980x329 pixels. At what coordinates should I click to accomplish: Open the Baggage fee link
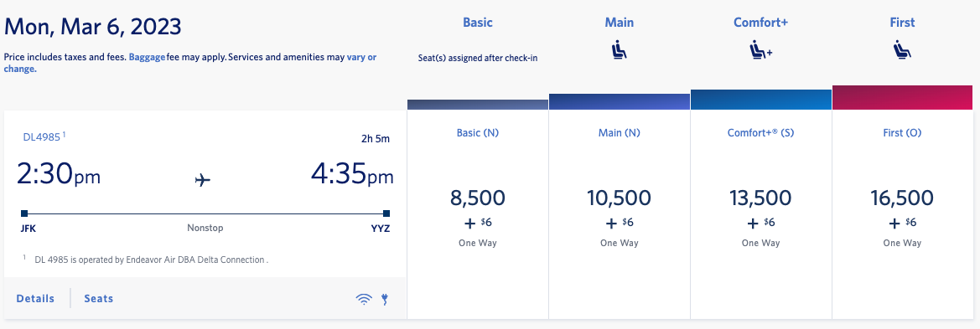click(147, 57)
